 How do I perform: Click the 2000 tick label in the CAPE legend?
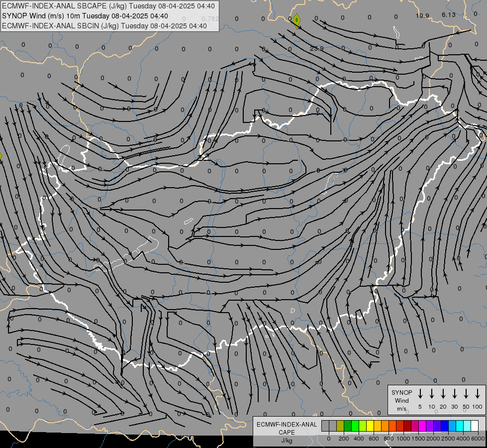[x=433, y=439]
